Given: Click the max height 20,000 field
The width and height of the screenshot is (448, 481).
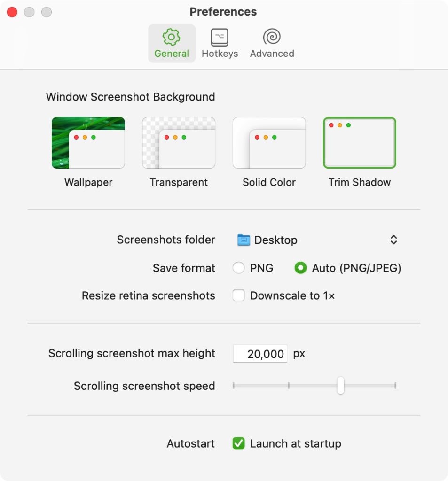Looking at the screenshot, I should click(x=260, y=354).
